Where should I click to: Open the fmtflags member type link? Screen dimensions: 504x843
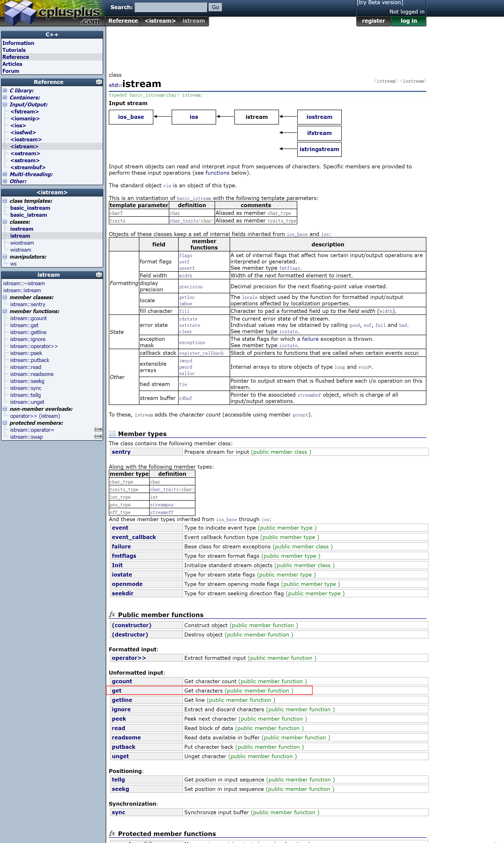pos(124,556)
